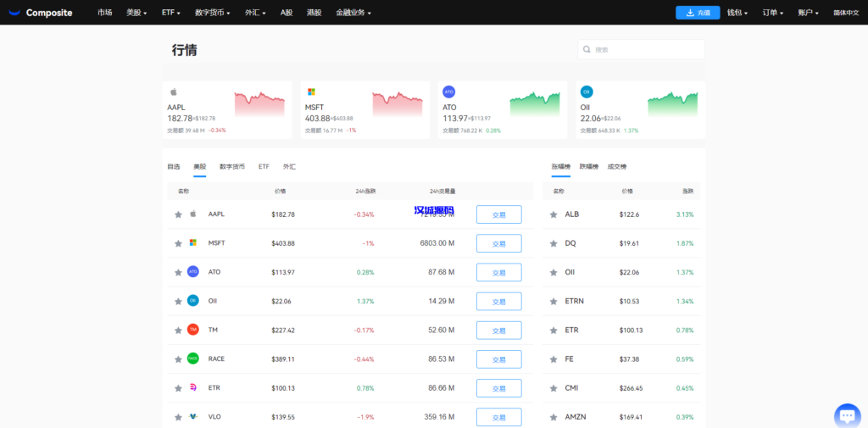Open 港股 from the navbar

[314, 12]
